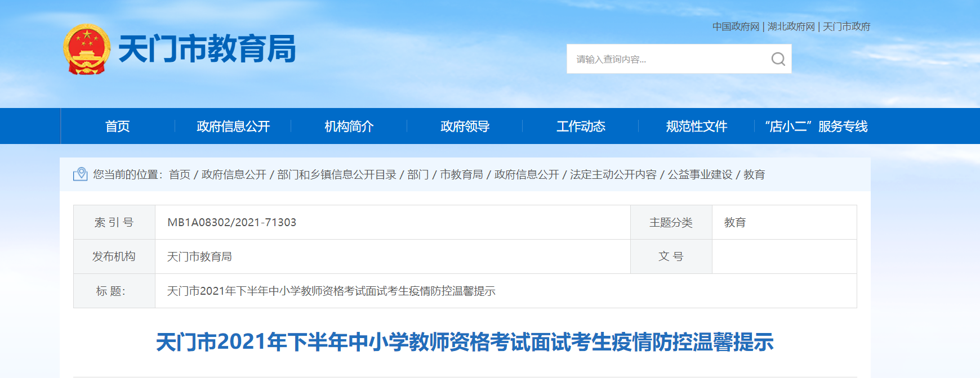Click the 标题 table label
Screen dimensions: 980x378
(x=111, y=291)
